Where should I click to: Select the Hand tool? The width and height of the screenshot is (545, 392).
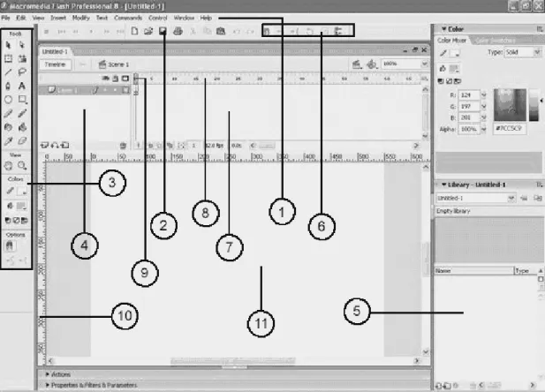coord(8,165)
